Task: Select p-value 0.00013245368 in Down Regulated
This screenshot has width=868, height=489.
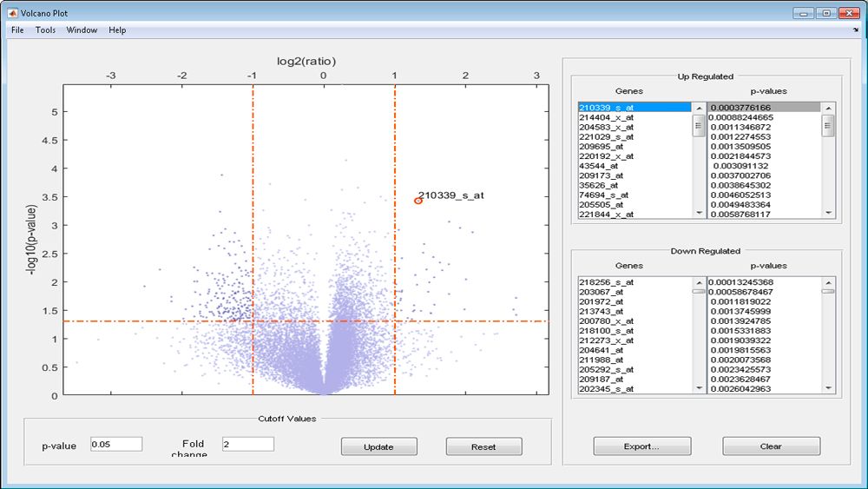Action: click(x=765, y=282)
